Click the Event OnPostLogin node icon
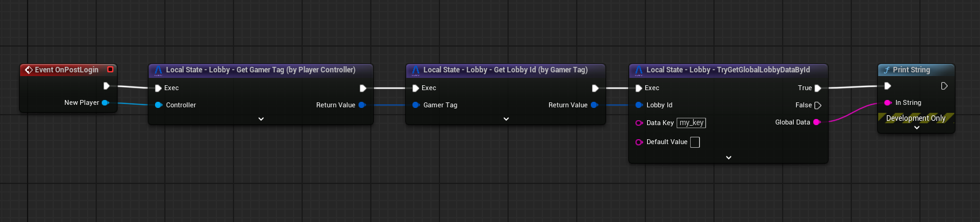The height and width of the screenshot is (222, 980). pos(28,70)
